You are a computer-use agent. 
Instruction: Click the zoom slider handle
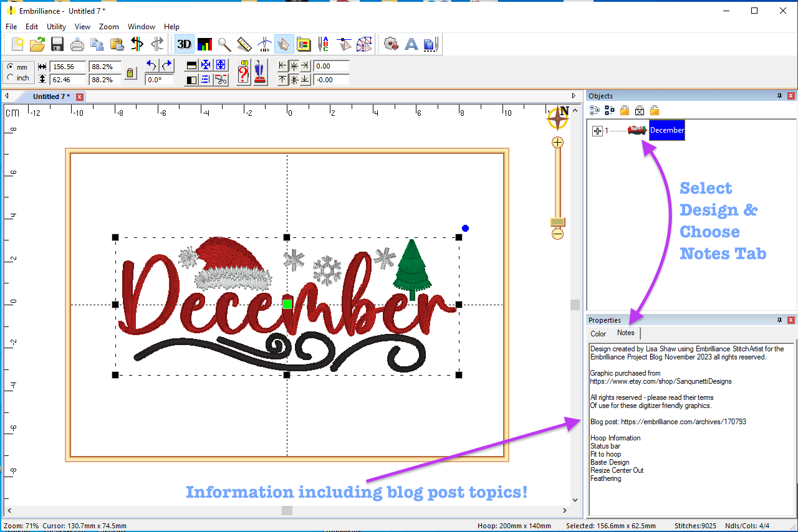pos(557,222)
